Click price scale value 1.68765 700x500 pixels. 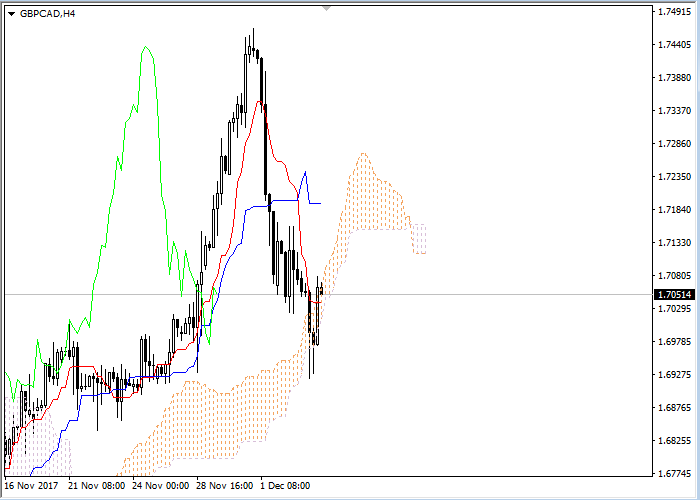click(675, 408)
